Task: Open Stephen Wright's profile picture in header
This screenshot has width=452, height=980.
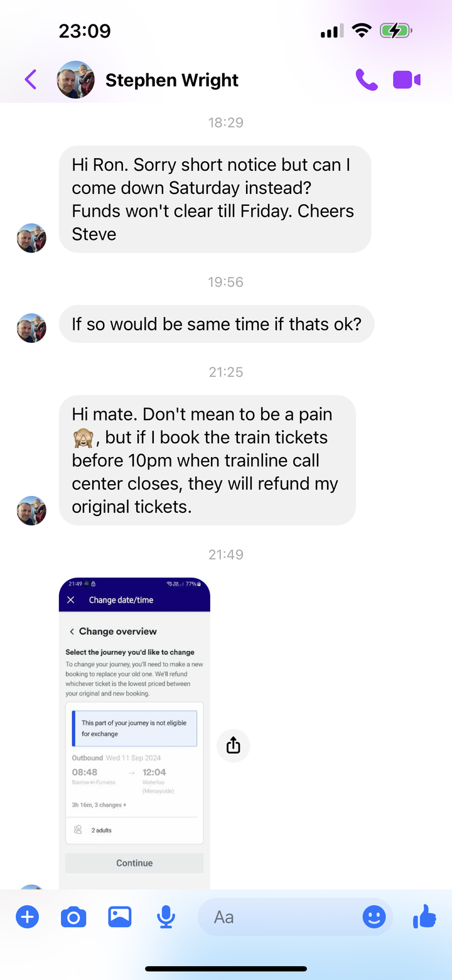Action: tap(76, 80)
